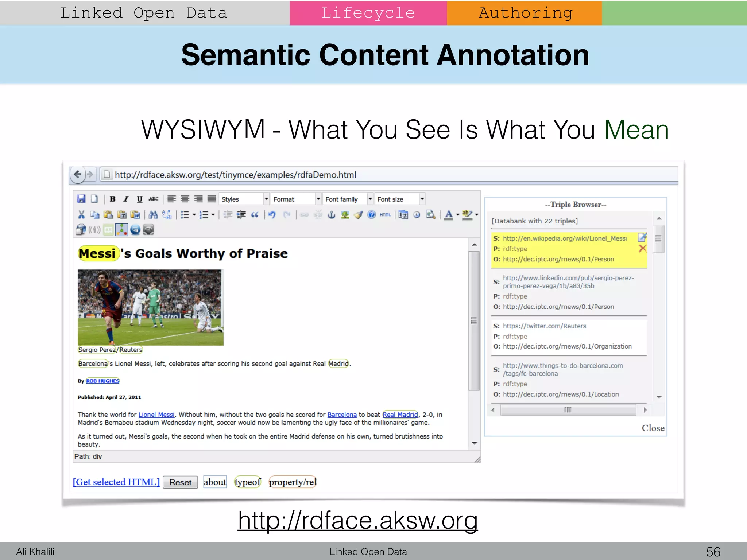
Task: Click the undo arrow icon
Action: click(272, 215)
